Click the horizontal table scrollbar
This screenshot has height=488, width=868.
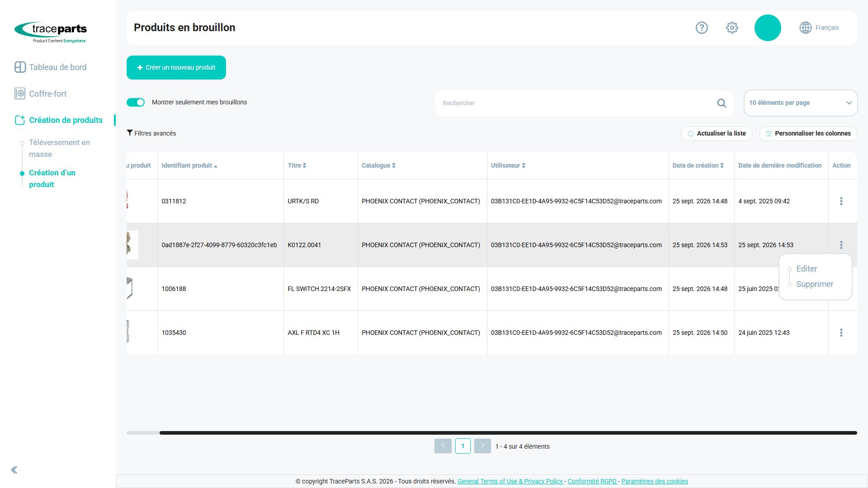coord(508,433)
